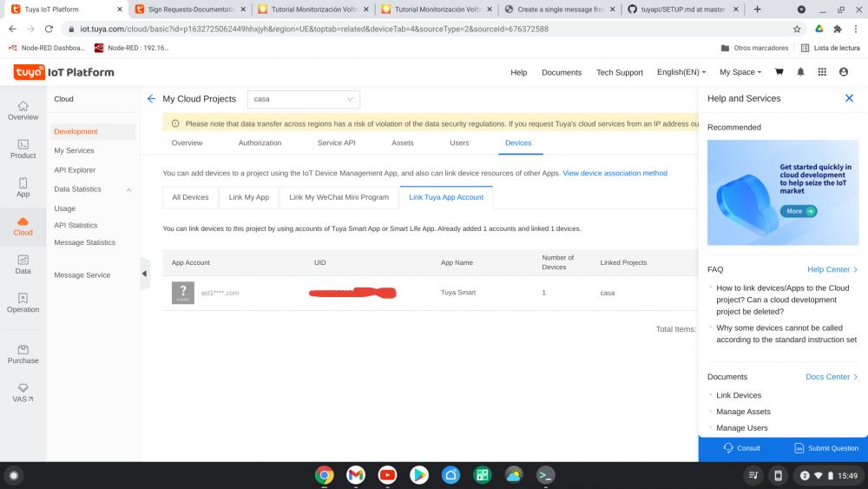
Task: Click the Submit Question button
Action: click(826, 448)
